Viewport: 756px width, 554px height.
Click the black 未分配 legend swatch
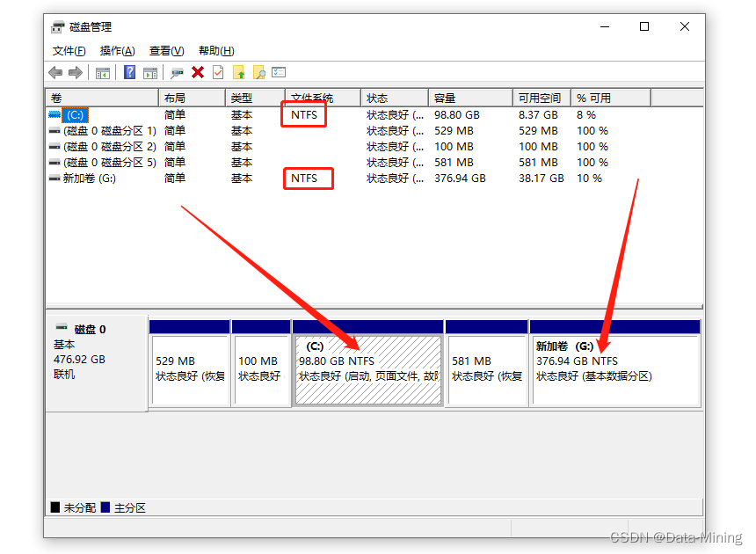point(55,507)
